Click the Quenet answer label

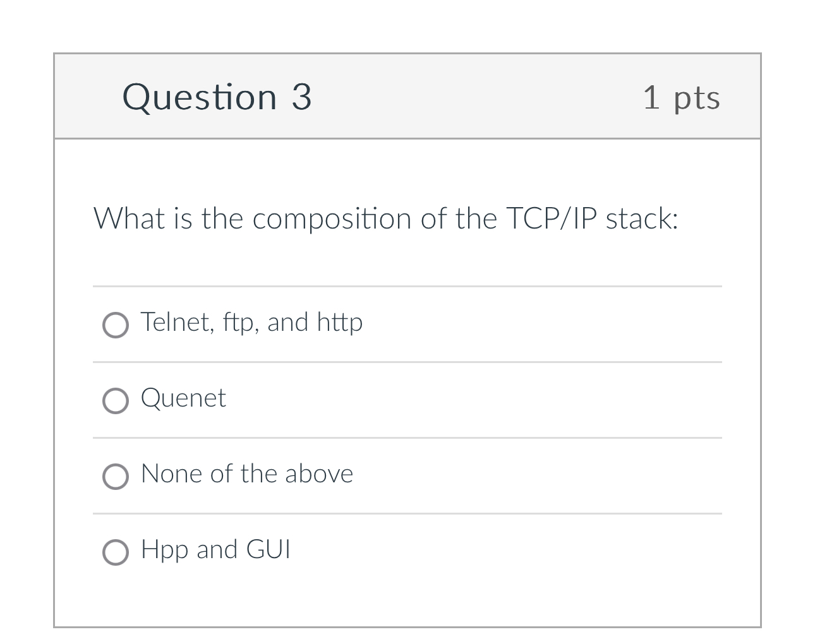[x=183, y=398]
